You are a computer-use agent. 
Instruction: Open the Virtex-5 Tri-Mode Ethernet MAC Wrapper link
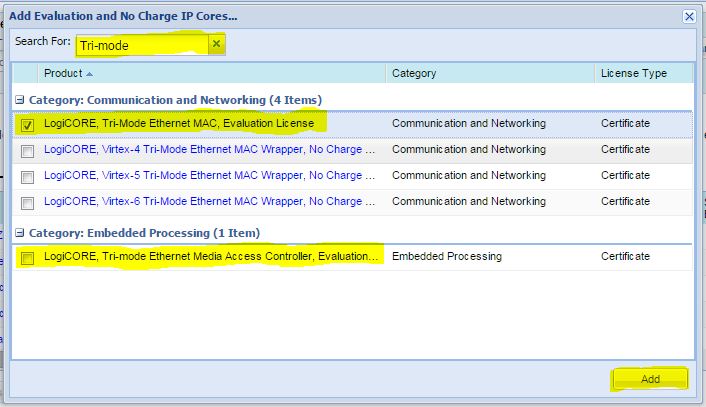coord(209,176)
